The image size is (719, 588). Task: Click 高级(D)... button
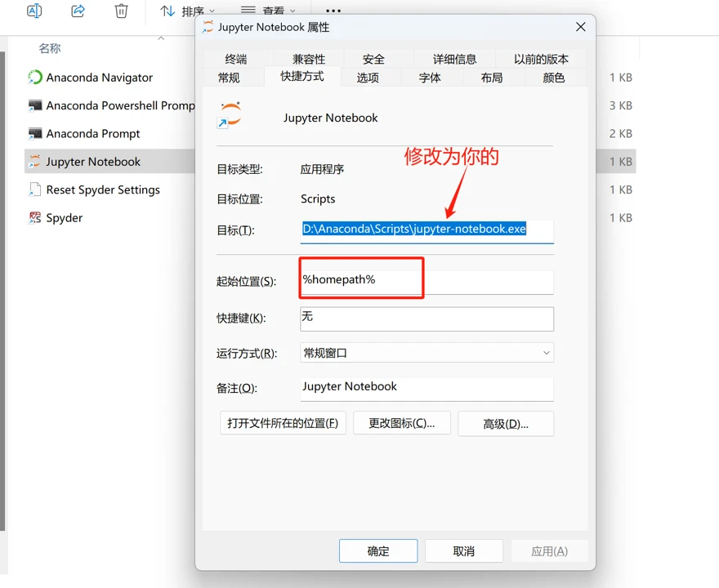(x=506, y=424)
